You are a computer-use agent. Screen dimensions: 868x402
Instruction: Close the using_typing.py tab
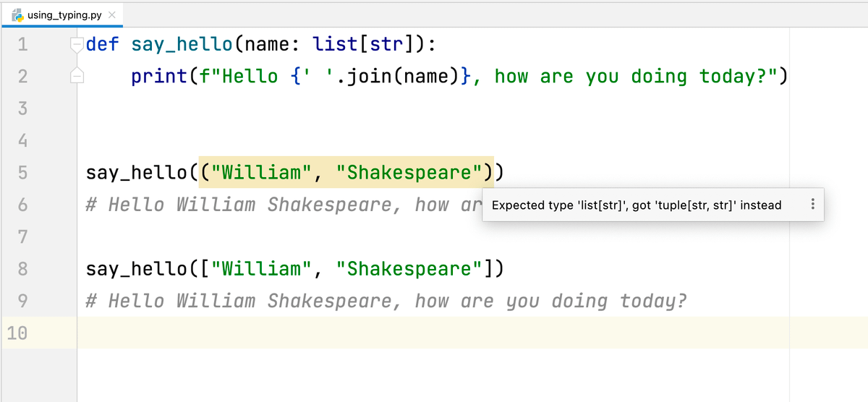(x=111, y=15)
